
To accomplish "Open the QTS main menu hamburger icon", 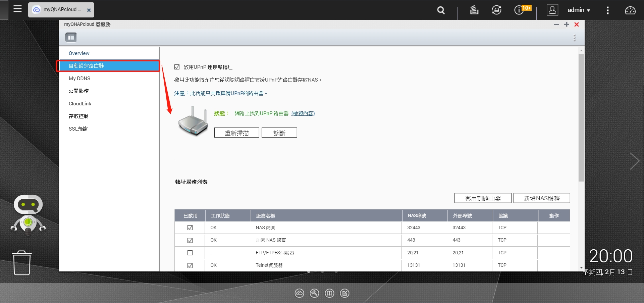I will pos(17,9).
